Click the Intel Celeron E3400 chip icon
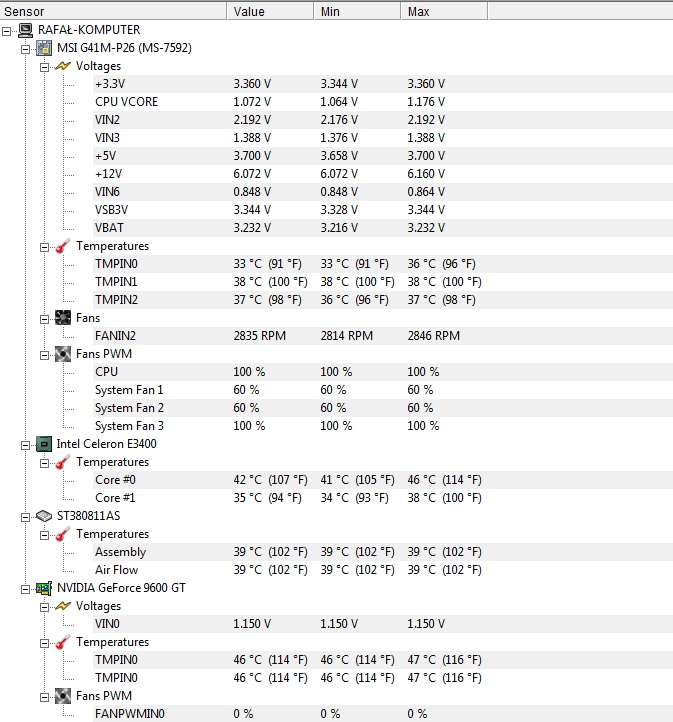Screen dimensions: 673x722 [x=44, y=444]
